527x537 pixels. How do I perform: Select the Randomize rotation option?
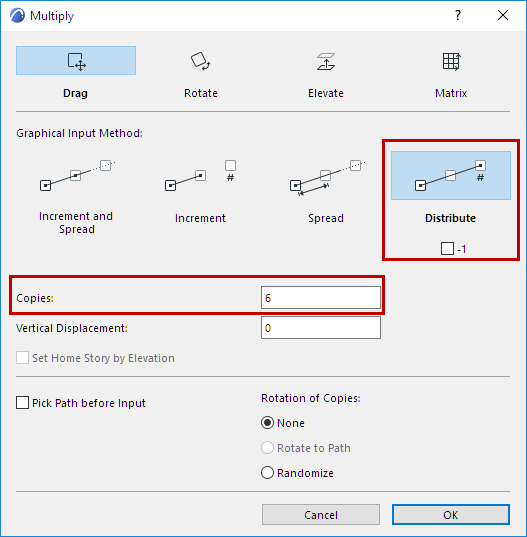click(267, 473)
